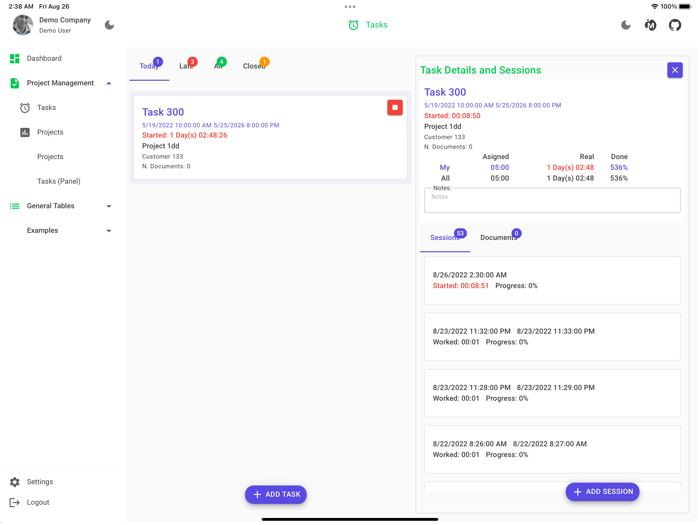Screen dimensions: 700x525
Task: Collapse the Project Management section arrow
Action: 109,83
